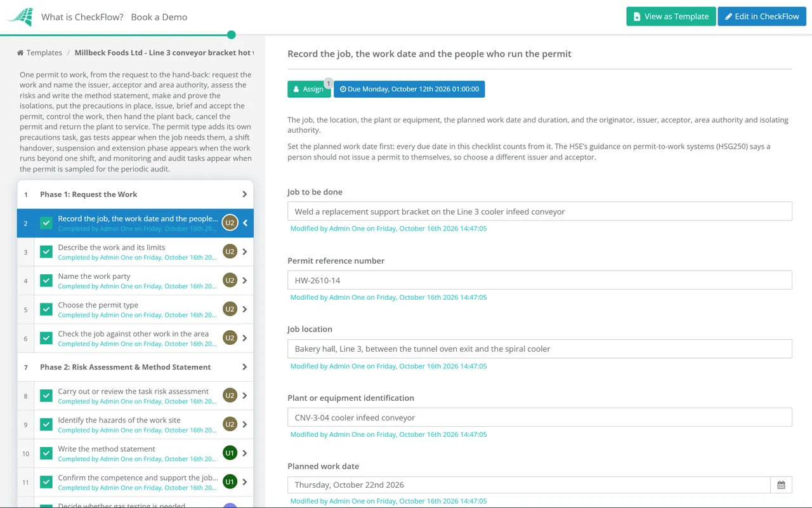This screenshot has height=508, width=812.
Task: Click the U2 avatar on the selected 'Record the job' task
Action: coord(230,223)
